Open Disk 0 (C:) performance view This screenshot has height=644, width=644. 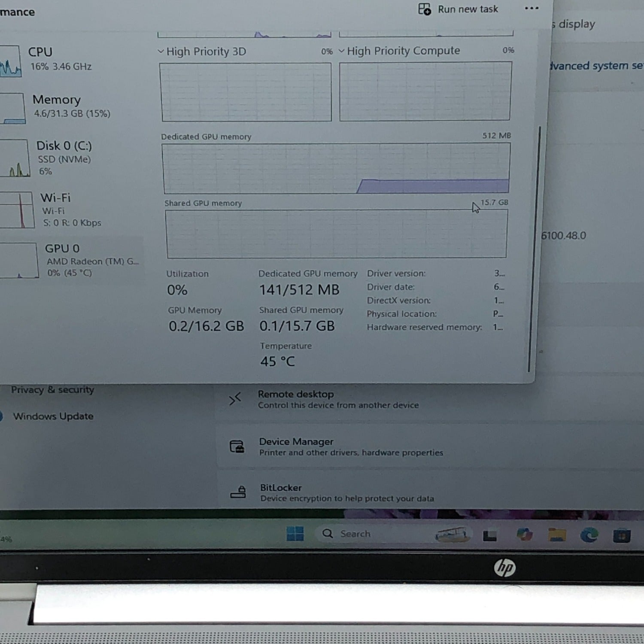[64, 157]
